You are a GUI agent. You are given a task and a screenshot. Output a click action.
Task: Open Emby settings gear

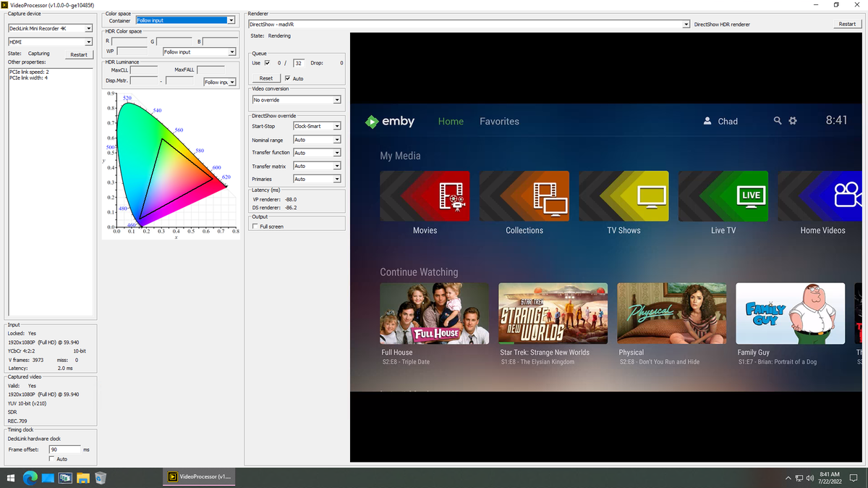pos(793,121)
